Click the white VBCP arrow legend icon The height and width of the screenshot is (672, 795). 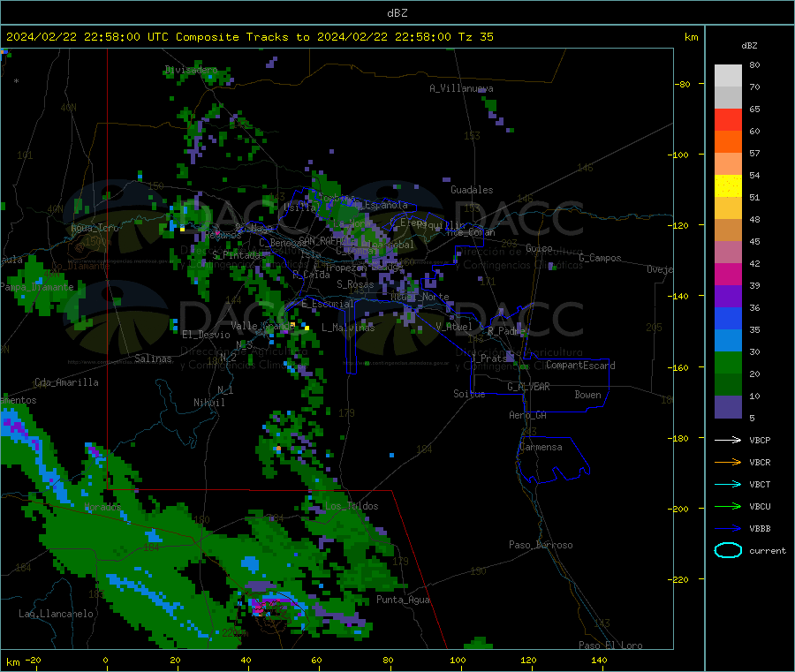click(728, 440)
